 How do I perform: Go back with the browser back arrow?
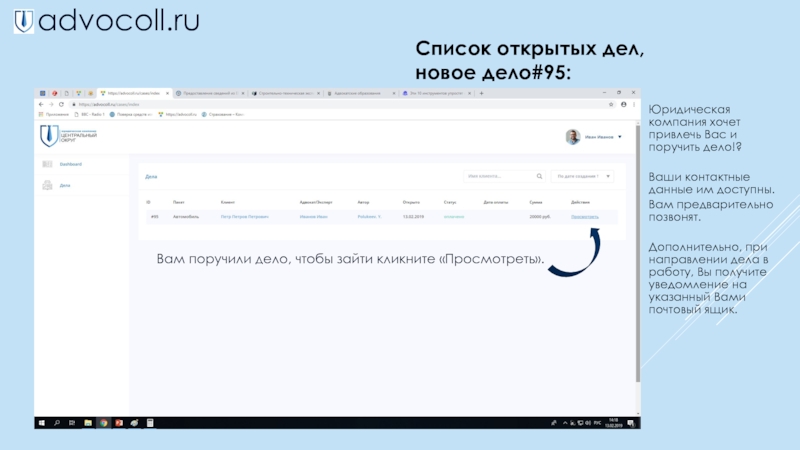point(40,104)
